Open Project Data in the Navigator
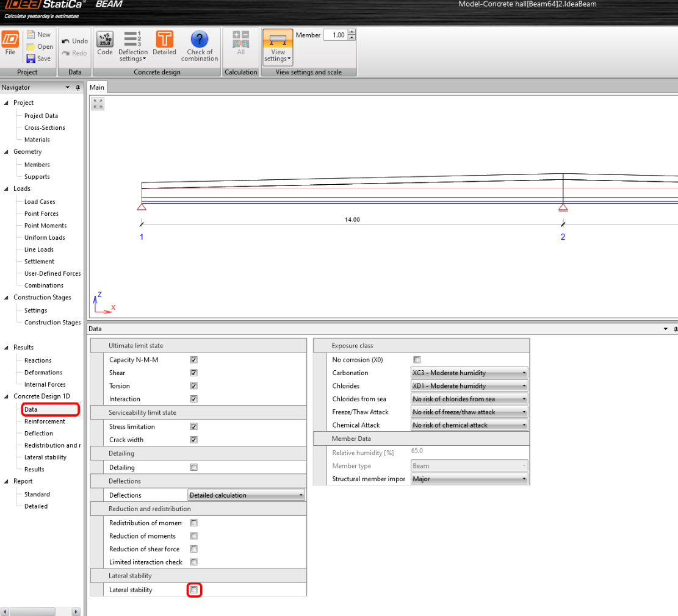This screenshot has width=678, height=616. [x=41, y=116]
